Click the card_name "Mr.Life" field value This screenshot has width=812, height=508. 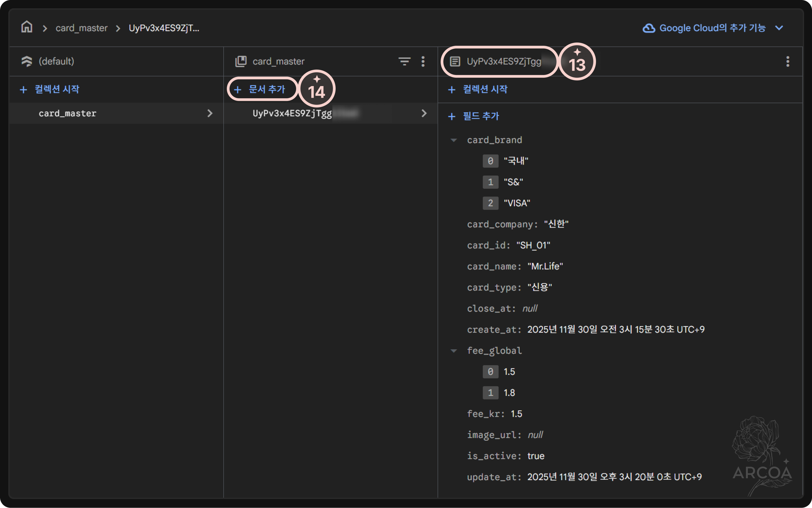[x=545, y=266]
